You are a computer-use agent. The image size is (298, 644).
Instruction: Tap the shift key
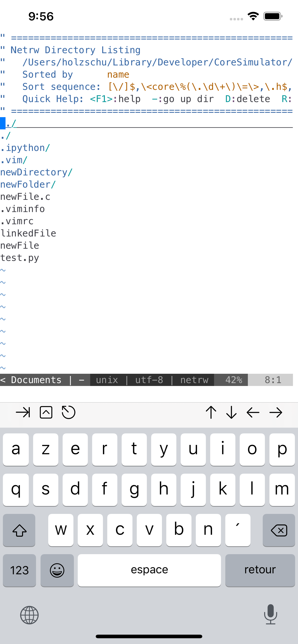(x=19, y=530)
